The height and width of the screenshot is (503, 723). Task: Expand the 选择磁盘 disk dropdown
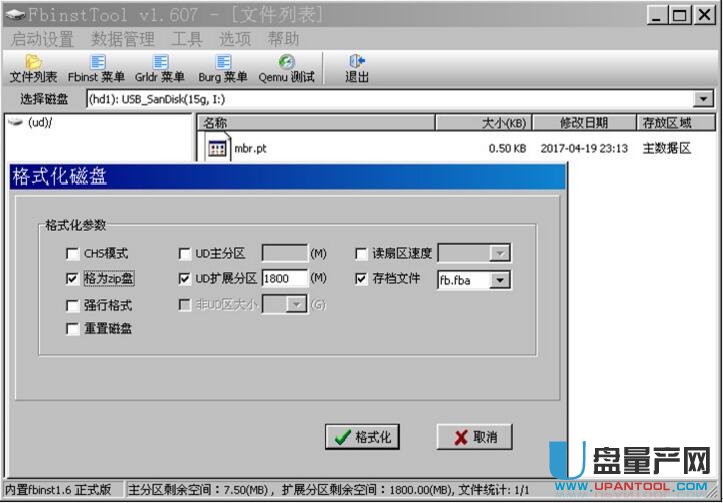(703, 99)
